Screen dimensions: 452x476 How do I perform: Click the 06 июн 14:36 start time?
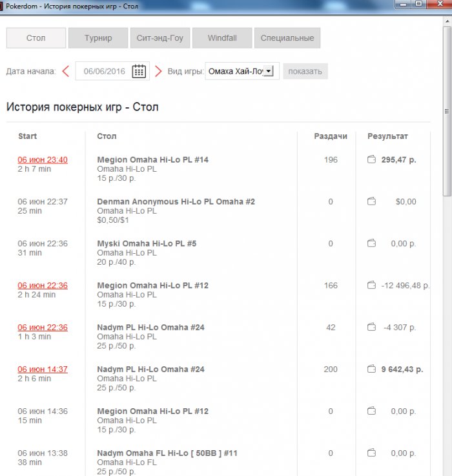coord(43,411)
